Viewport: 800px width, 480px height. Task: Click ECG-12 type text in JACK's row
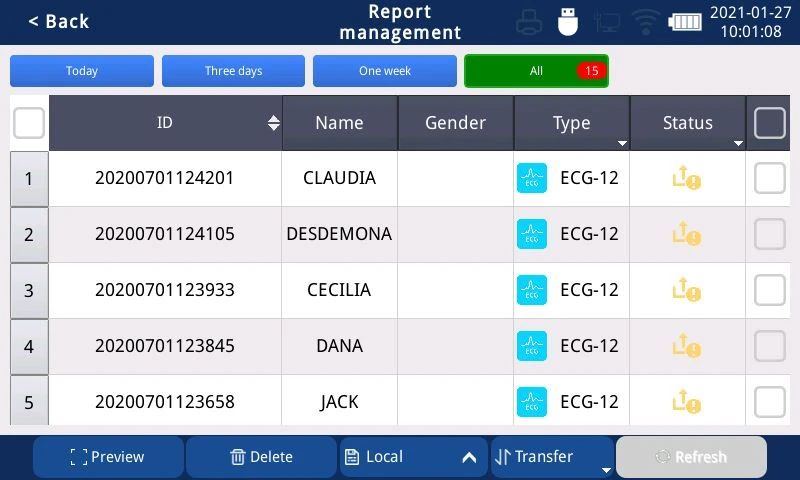589,402
